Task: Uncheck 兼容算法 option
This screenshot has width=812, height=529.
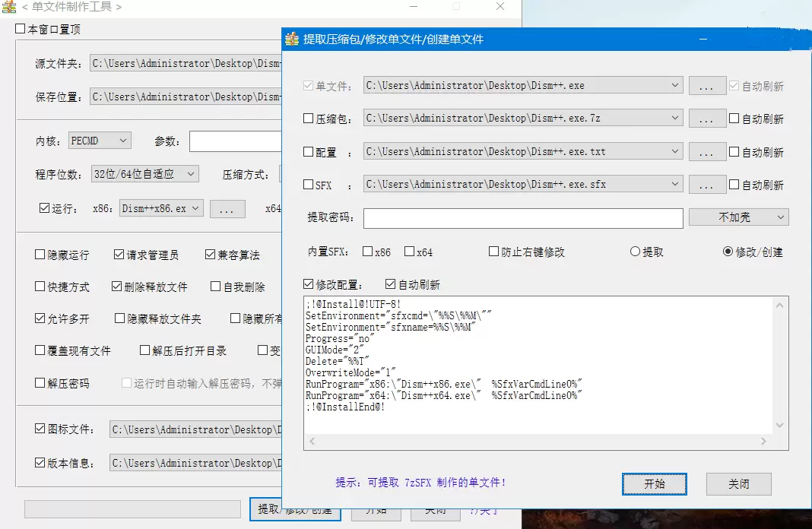Action: click(210, 254)
